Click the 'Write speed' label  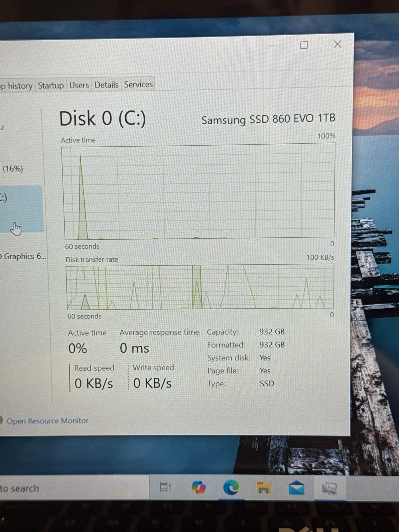153,367
